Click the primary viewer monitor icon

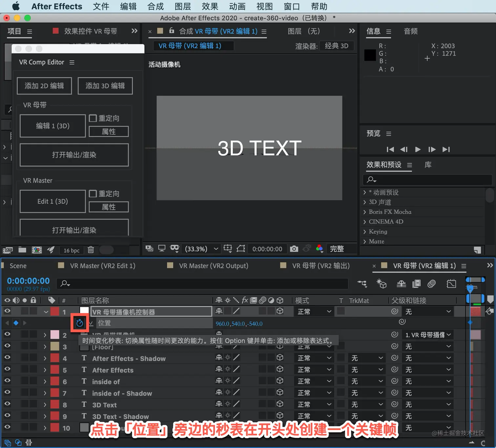pos(162,248)
